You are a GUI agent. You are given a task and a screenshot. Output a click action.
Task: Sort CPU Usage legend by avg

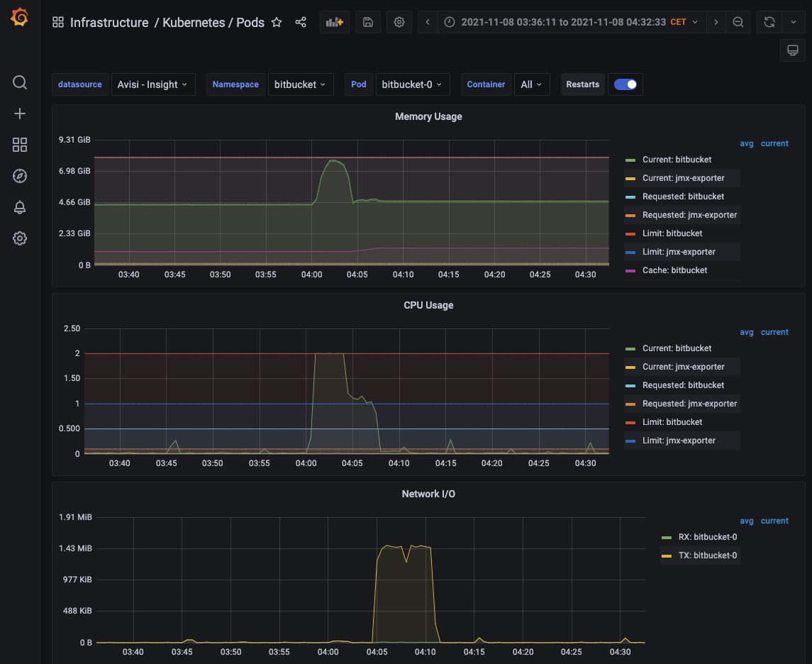(x=747, y=332)
